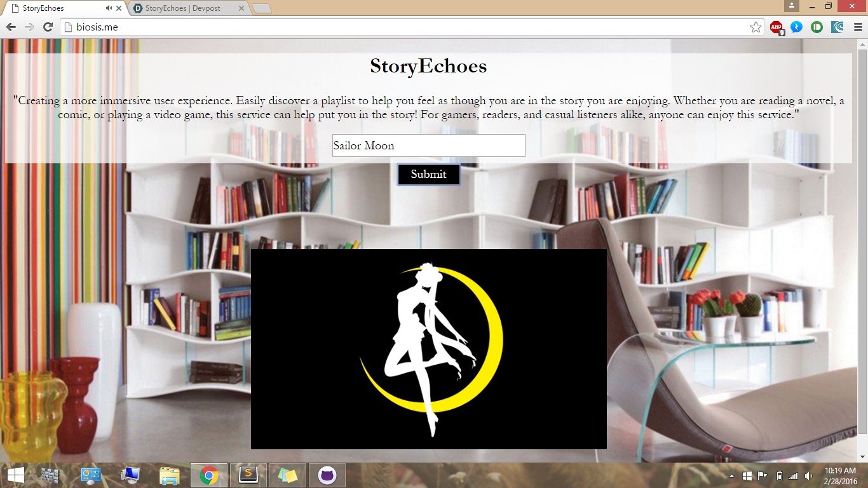
Task: Click the StoryEchoes page heading
Action: pyautogui.click(x=428, y=65)
